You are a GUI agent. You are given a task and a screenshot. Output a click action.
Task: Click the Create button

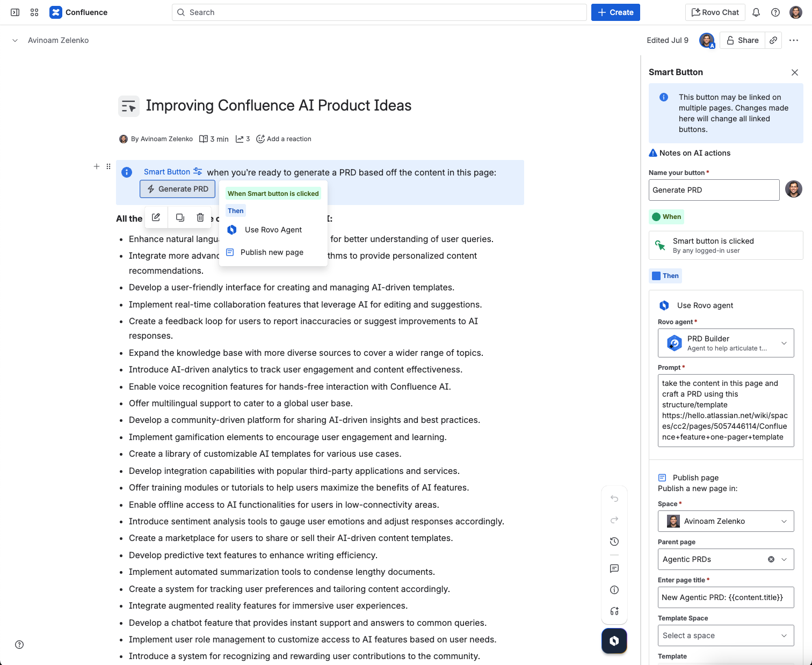tap(615, 12)
